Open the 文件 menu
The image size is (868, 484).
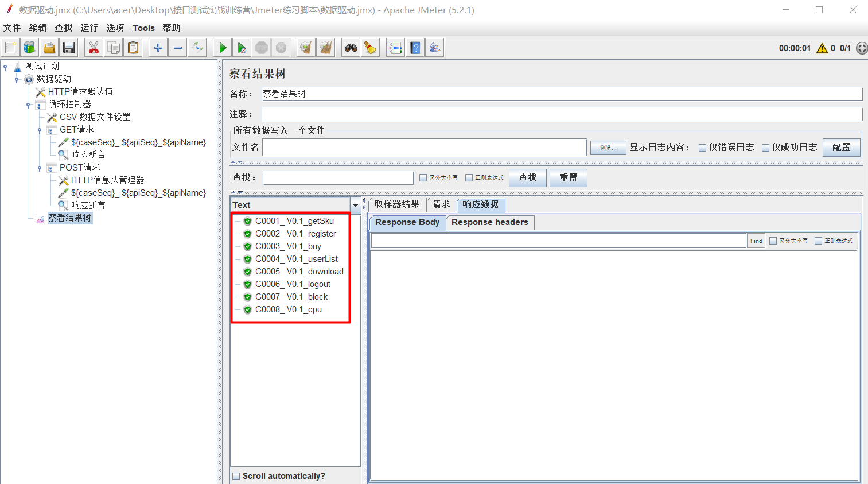(x=12, y=28)
